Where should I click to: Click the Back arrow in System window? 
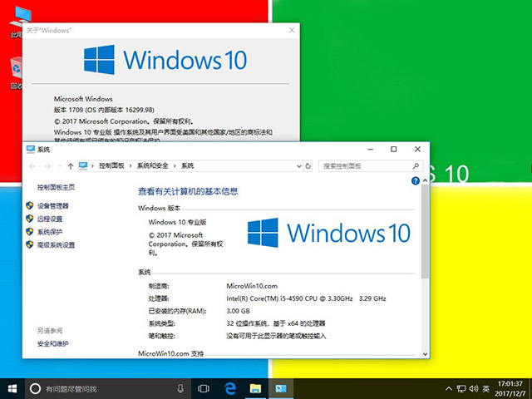click(32, 166)
